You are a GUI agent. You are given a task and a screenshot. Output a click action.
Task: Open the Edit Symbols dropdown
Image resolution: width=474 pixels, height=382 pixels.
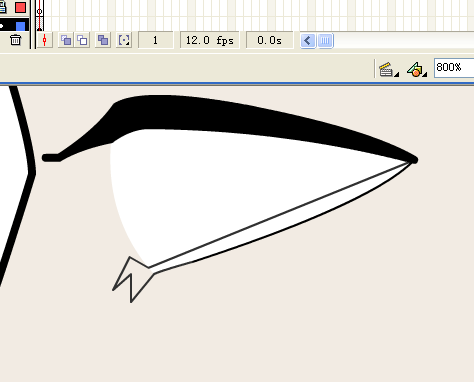[x=417, y=69]
